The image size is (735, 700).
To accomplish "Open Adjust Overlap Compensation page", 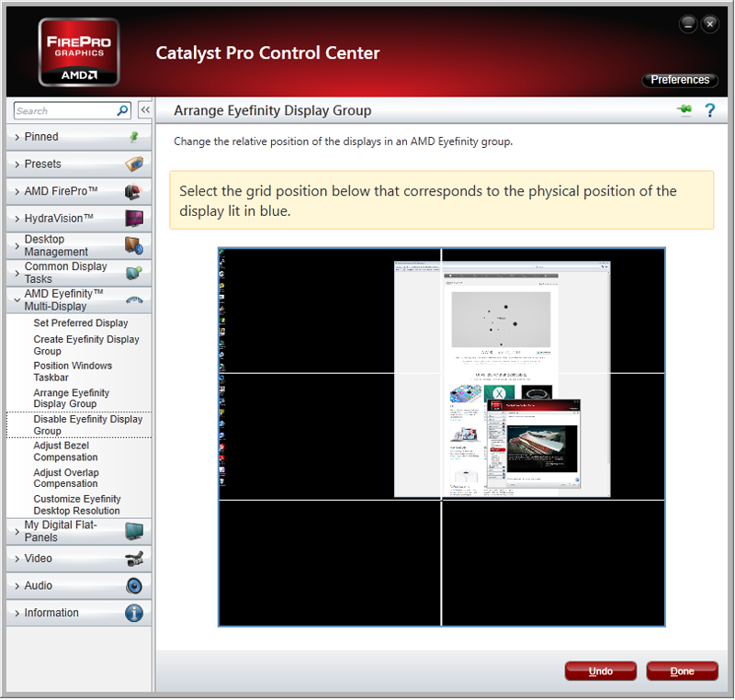I will tap(66, 478).
